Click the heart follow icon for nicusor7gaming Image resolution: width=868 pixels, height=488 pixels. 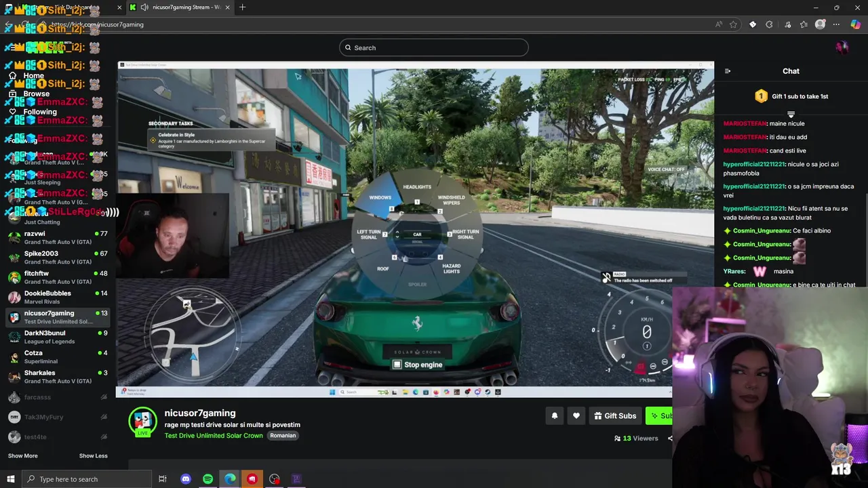point(576,415)
